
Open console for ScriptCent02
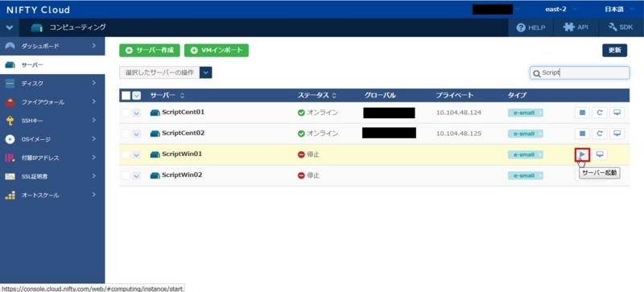click(x=617, y=134)
